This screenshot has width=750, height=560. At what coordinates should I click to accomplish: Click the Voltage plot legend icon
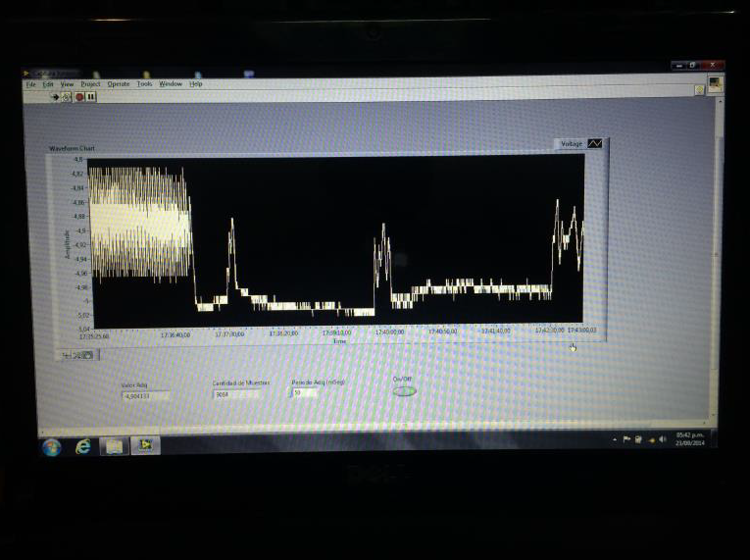pyautogui.click(x=595, y=144)
